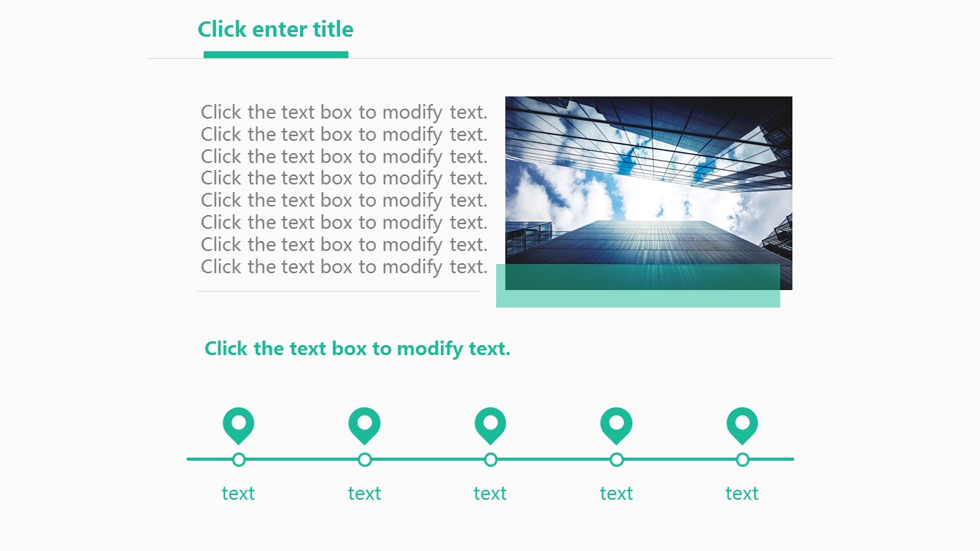Select the middle 'text' label under timeline

pos(490,494)
